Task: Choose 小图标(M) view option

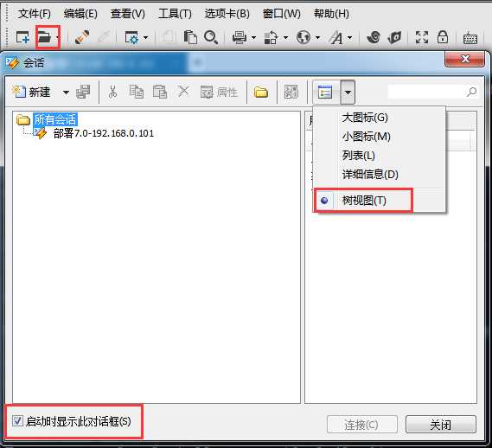Action: tap(366, 137)
